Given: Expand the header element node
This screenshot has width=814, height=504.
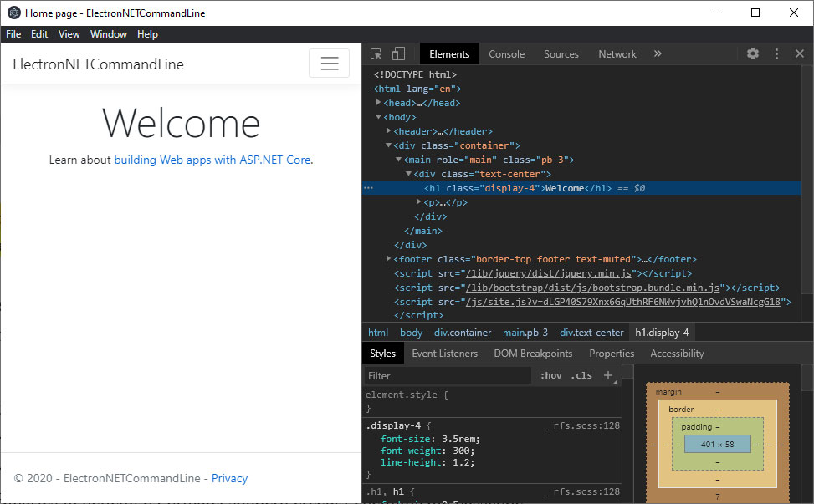Looking at the screenshot, I should point(388,130).
